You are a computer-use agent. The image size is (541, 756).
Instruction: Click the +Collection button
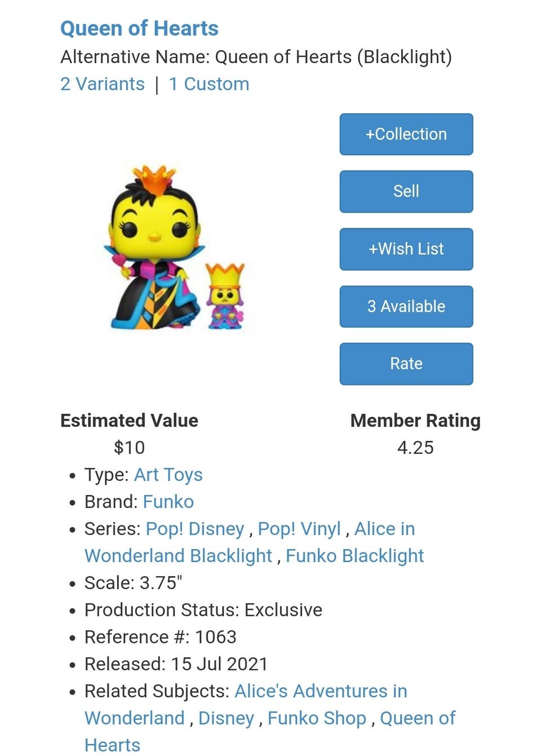click(406, 134)
